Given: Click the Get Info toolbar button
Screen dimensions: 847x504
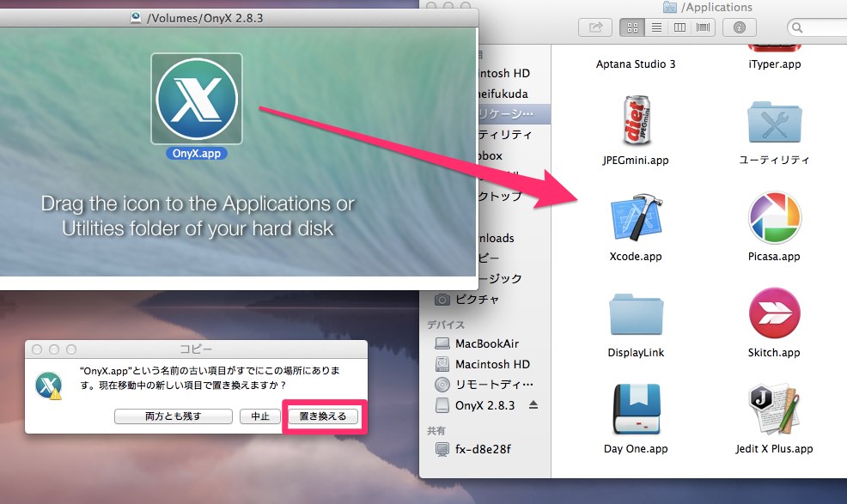Looking at the screenshot, I should point(740,27).
